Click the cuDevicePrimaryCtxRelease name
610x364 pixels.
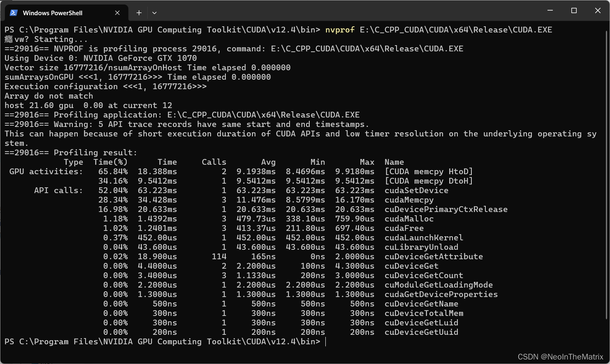[x=446, y=209]
